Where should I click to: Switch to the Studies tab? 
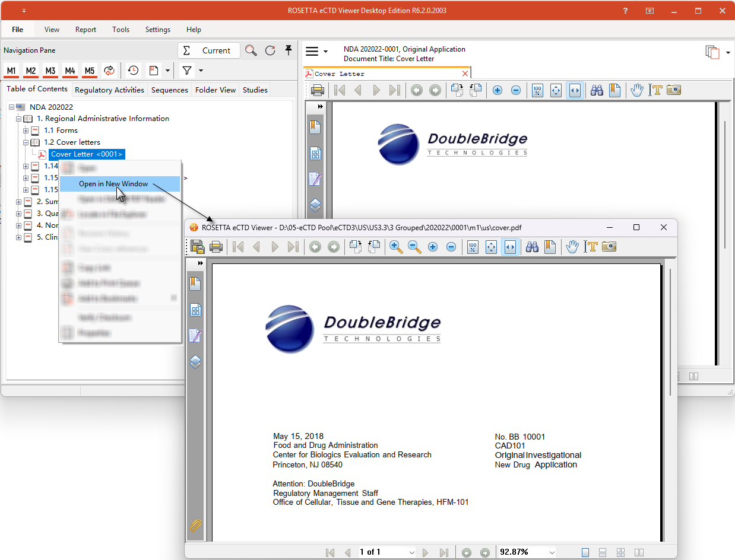pyautogui.click(x=255, y=90)
